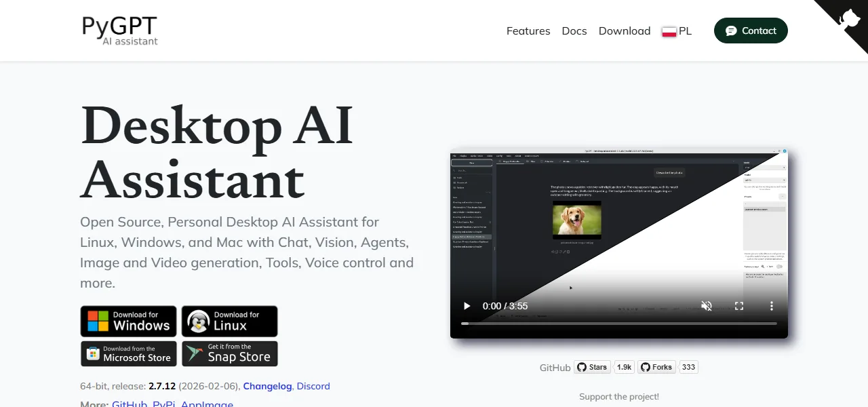The height and width of the screenshot is (407, 868).
Task: Click the 333 forks count
Action: click(x=688, y=367)
